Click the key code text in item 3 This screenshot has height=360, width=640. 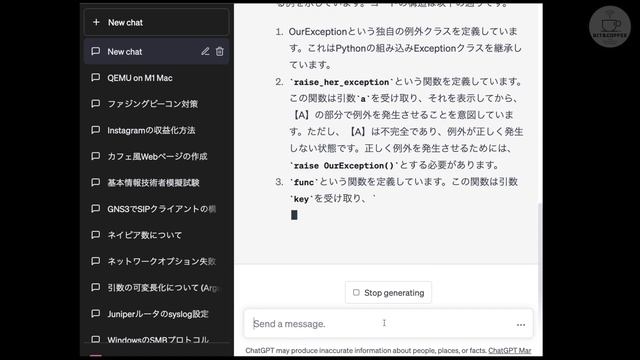tap(301, 199)
